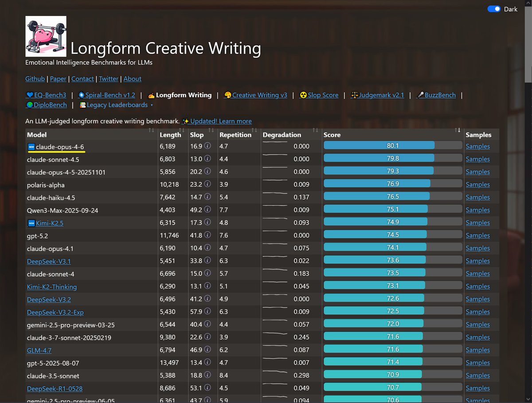
Task: Click the 70.9 score bar for claude-3.5-sonnet
Action: click(393, 375)
